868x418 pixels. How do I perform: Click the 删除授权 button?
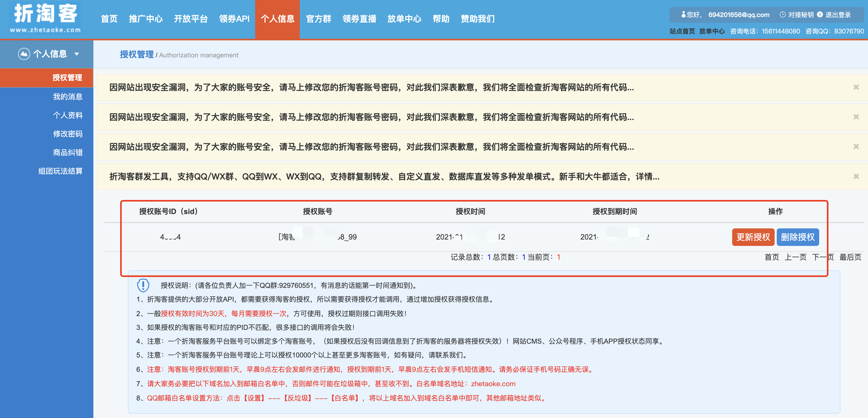point(798,237)
